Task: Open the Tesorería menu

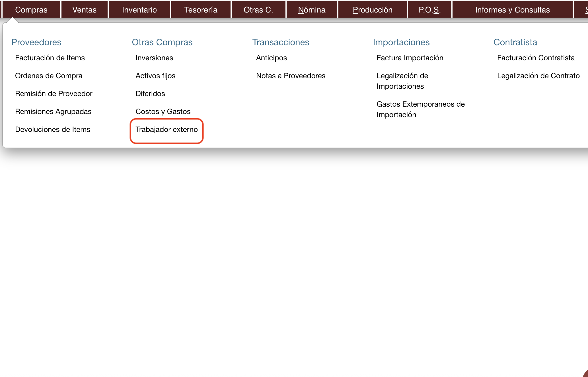Action: click(201, 10)
